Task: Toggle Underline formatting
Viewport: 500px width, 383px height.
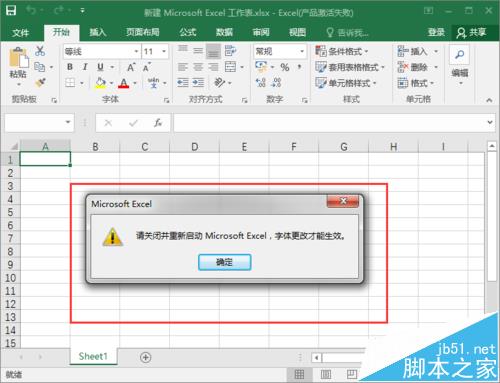Action: (100, 67)
